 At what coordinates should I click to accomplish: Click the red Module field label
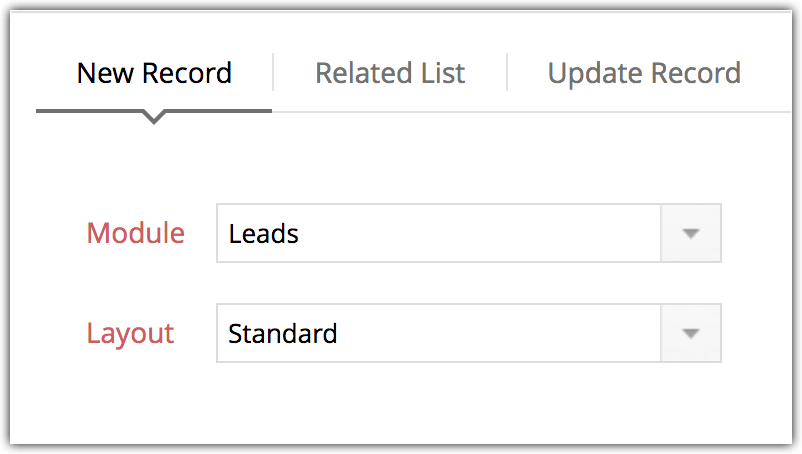136,234
